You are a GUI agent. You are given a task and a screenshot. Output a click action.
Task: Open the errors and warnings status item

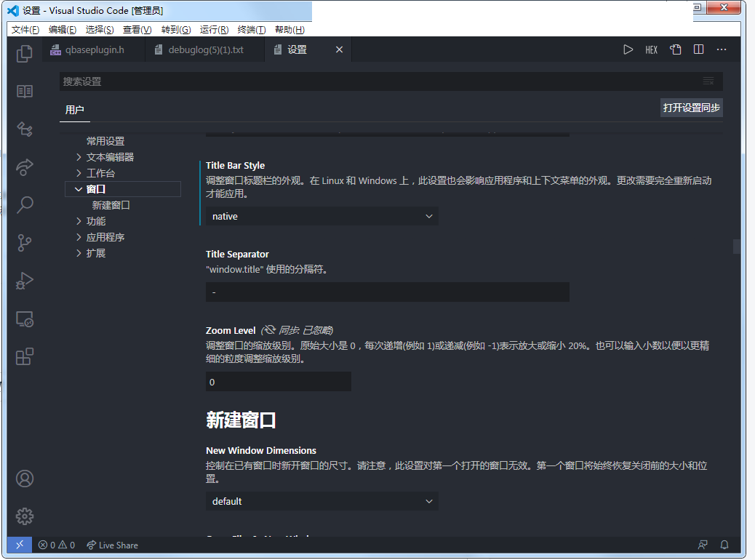click(56, 545)
